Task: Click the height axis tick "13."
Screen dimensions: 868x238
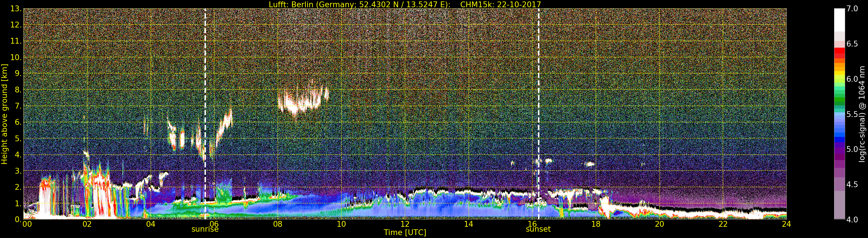Action: click(16, 9)
